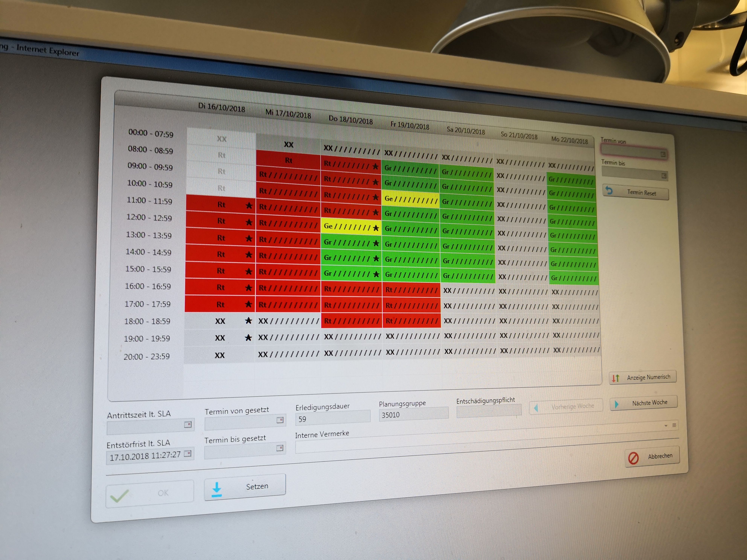Go to Nächste Woche
Screen dimensions: 747x560
pyautogui.click(x=644, y=403)
